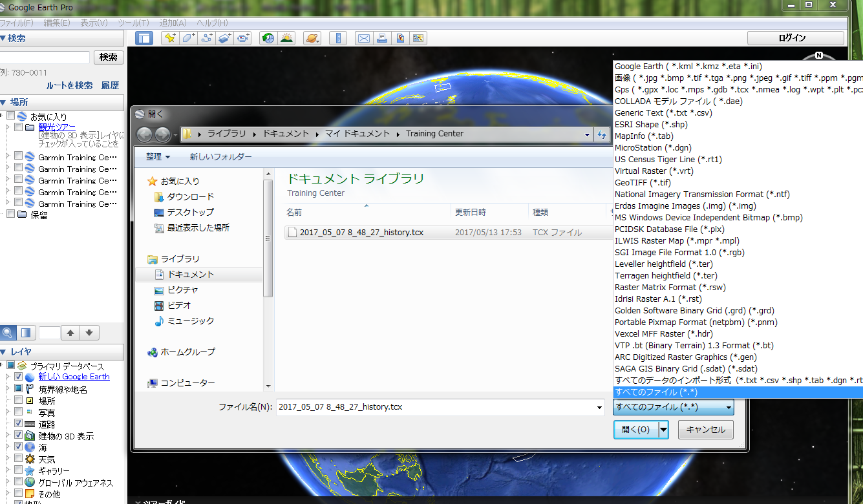
Task: Click the Save Image toolbar icon
Action: pyautogui.click(x=400, y=38)
